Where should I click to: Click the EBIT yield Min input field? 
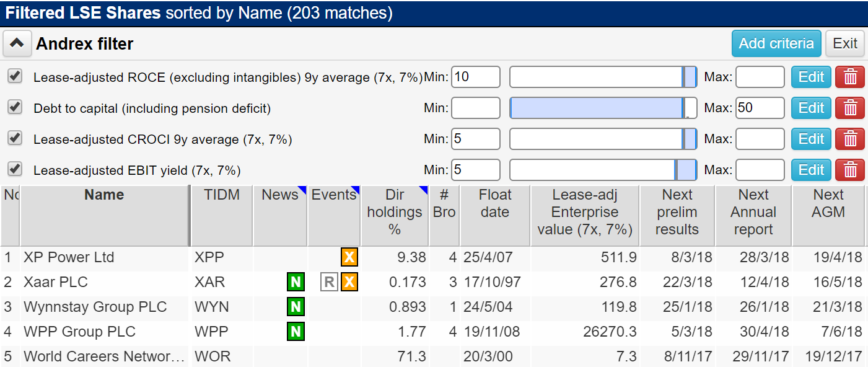click(476, 170)
